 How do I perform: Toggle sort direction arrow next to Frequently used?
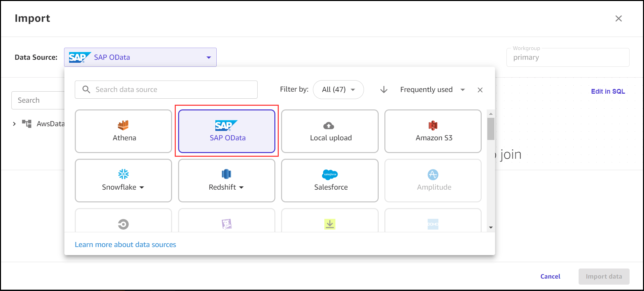click(x=384, y=90)
